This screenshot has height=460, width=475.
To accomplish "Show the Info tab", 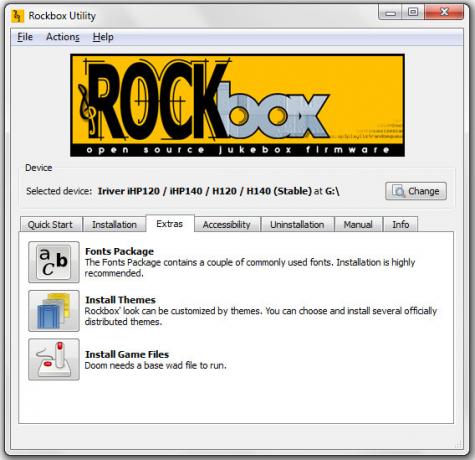I will click(401, 224).
